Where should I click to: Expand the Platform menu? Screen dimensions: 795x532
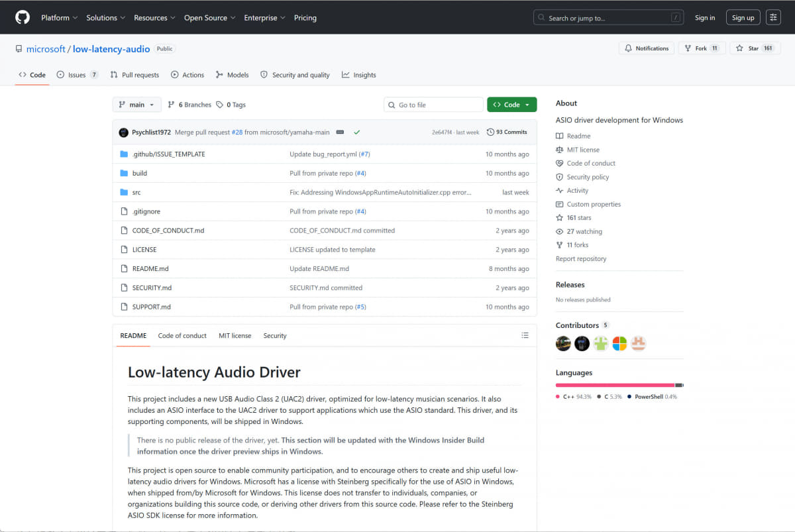point(59,18)
